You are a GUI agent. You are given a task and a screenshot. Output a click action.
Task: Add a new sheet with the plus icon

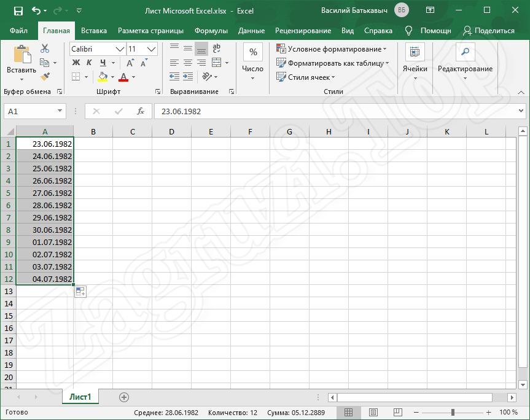[124, 397]
